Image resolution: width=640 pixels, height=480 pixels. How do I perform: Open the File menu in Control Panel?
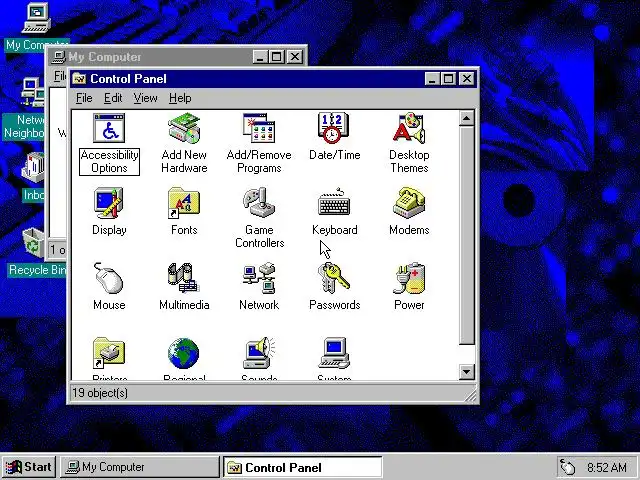pos(84,98)
